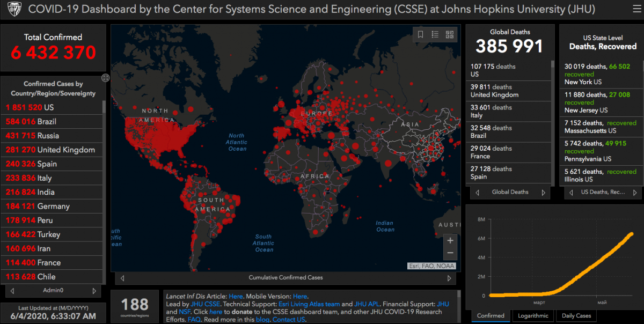Screen dimensions: 644x324
Task: Open the FAQ link
Action: coord(194,320)
